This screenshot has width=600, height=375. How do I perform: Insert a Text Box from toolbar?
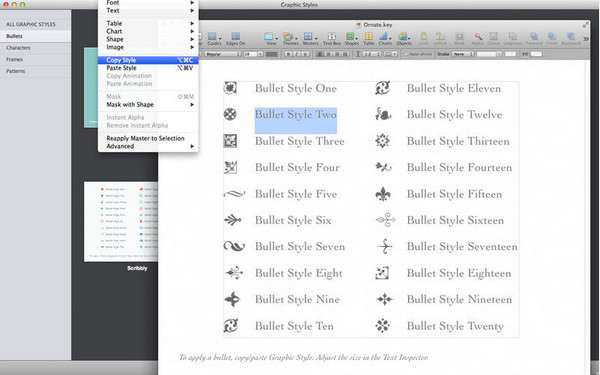(331, 37)
